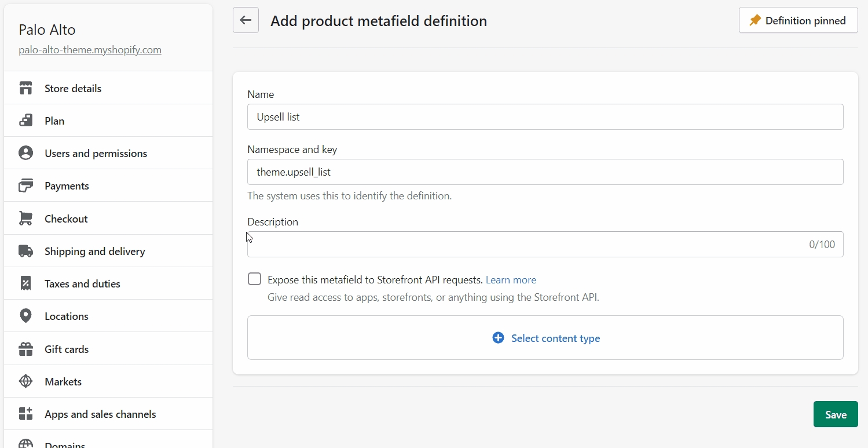Click the Taxes and duties receipt icon
868x448 pixels.
pos(25,283)
